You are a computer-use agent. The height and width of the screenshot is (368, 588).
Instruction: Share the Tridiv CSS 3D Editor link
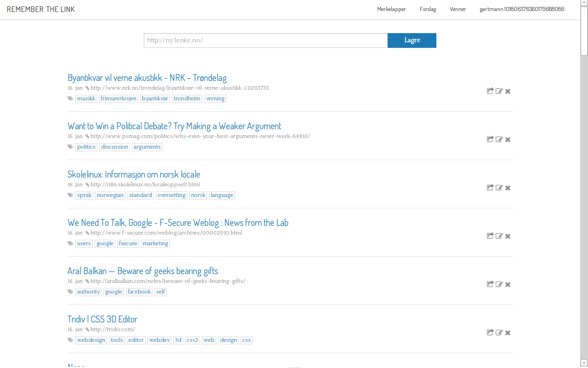click(490, 333)
